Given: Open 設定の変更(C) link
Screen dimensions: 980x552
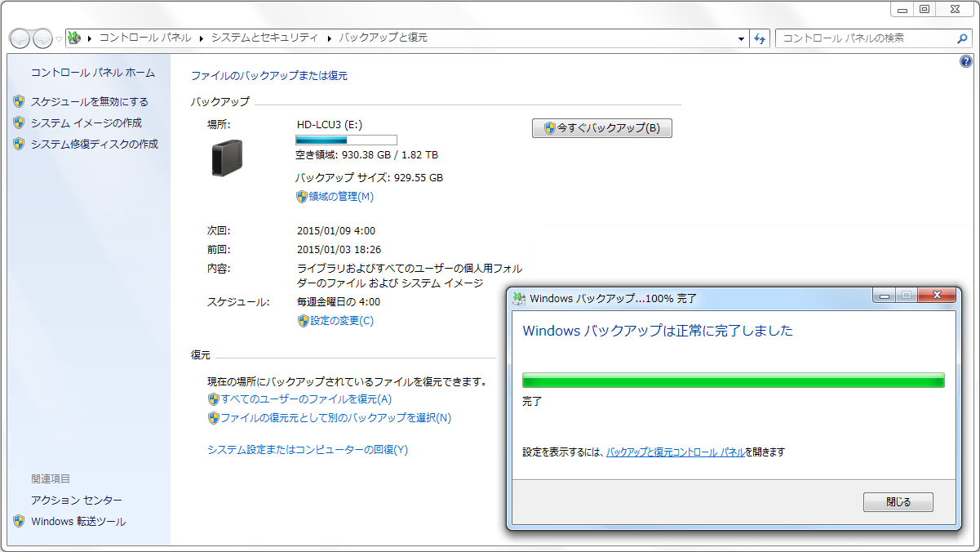Looking at the screenshot, I should tap(342, 321).
